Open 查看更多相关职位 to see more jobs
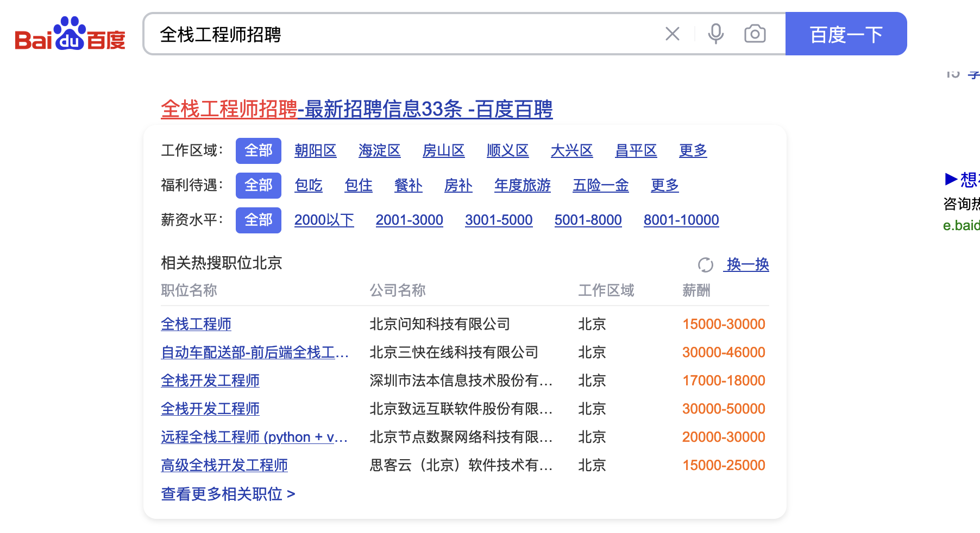Viewport: 980px width, 533px height. point(228,494)
